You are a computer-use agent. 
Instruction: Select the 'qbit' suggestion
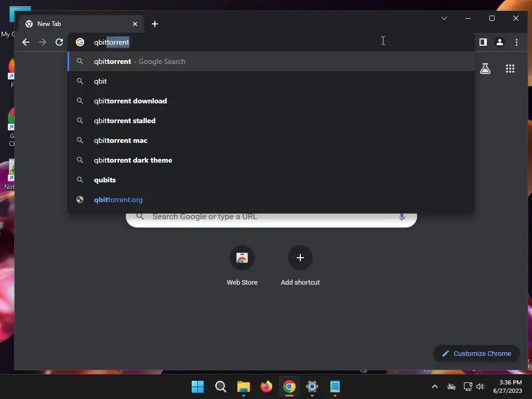(x=271, y=81)
